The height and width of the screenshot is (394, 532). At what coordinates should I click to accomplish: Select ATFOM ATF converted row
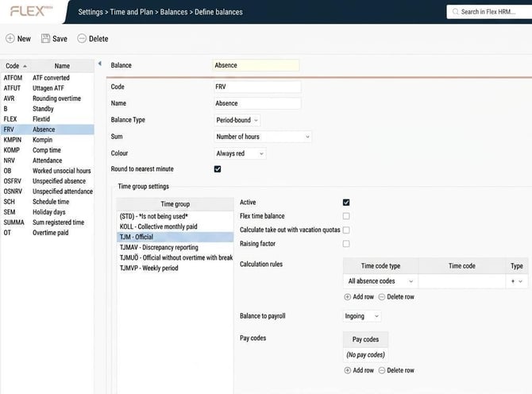point(48,78)
